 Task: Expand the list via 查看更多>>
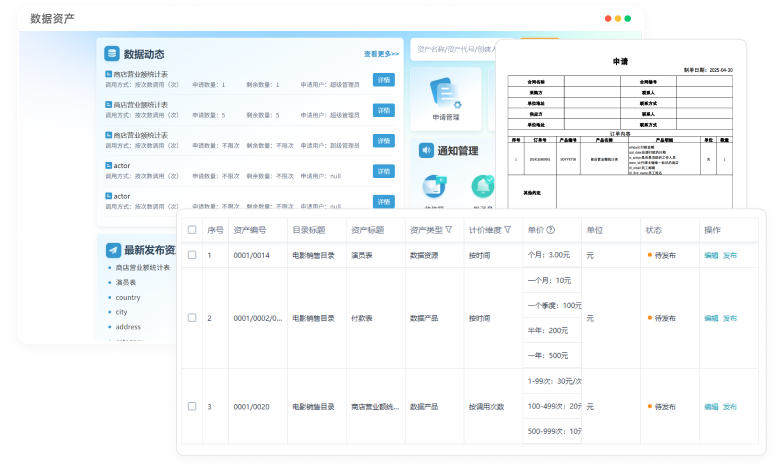pos(381,54)
